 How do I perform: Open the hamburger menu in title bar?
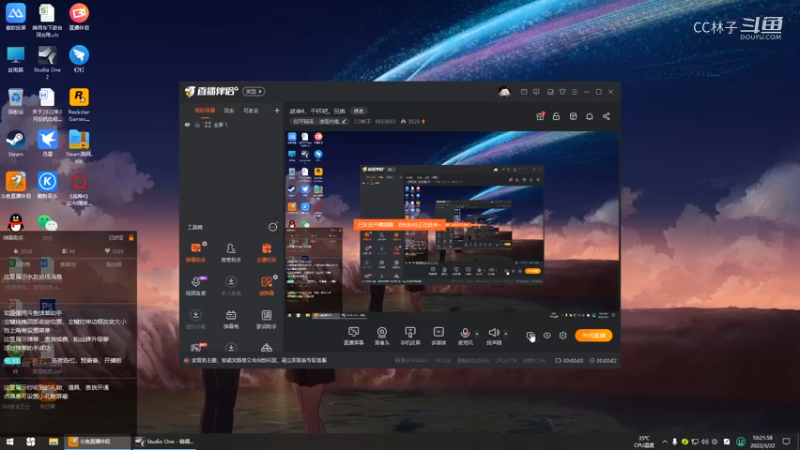tap(574, 92)
